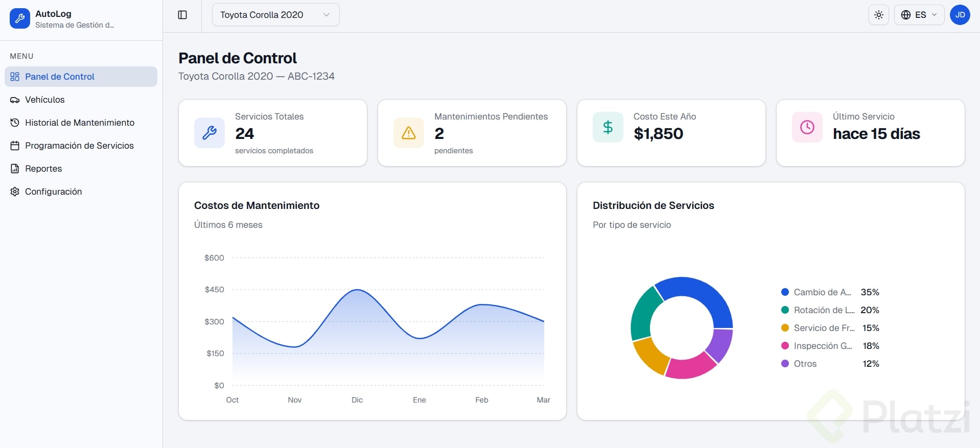Click the Dic peak on cost chart
980x448 pixels.
pos(358,290)
